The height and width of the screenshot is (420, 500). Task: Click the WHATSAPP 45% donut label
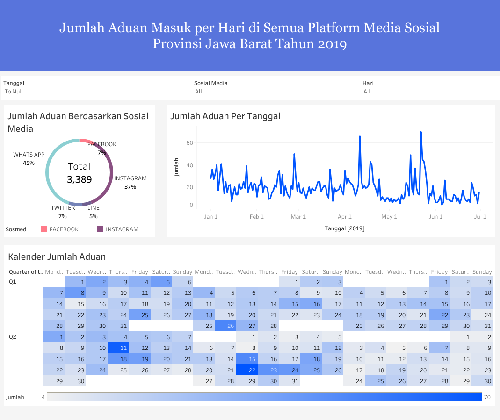(28, 159)
